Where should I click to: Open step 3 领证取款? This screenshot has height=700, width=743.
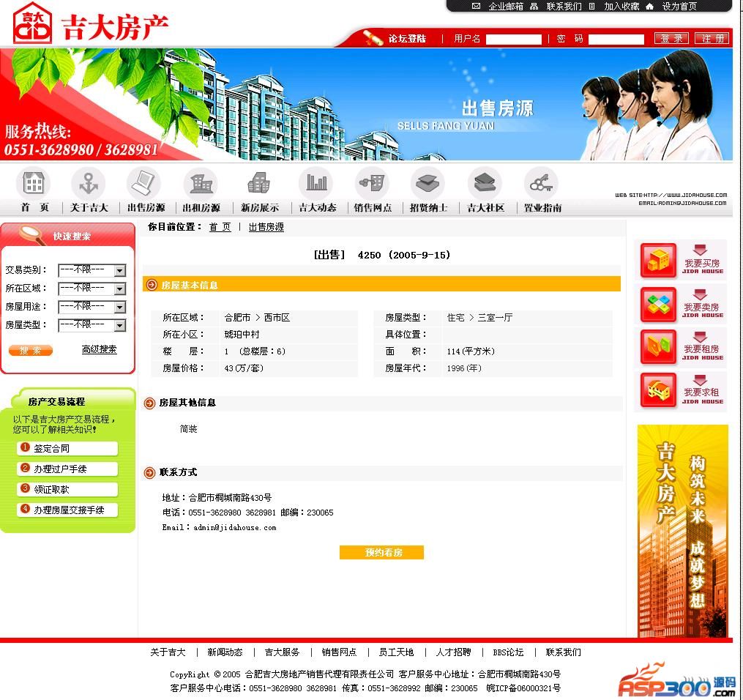67,489
